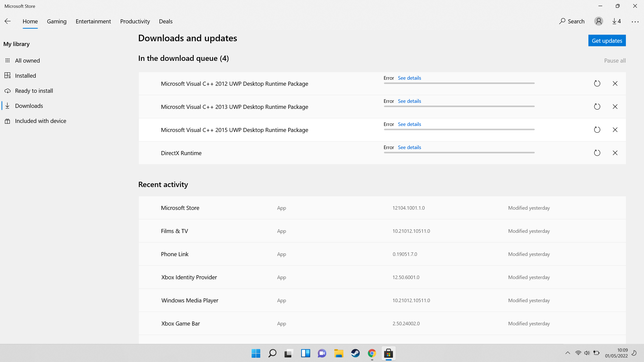644x362 pixels.
Task: Select Ready to install in sidebar
Action: (34, 91)
